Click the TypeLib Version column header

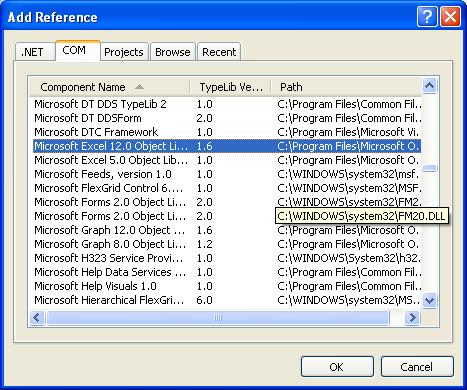[x=230, y=87]
